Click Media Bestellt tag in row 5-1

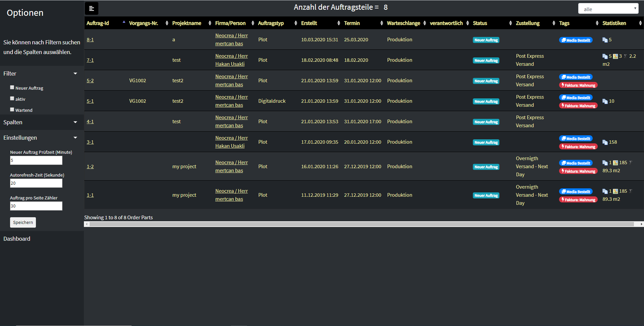(x=576, y=98)
